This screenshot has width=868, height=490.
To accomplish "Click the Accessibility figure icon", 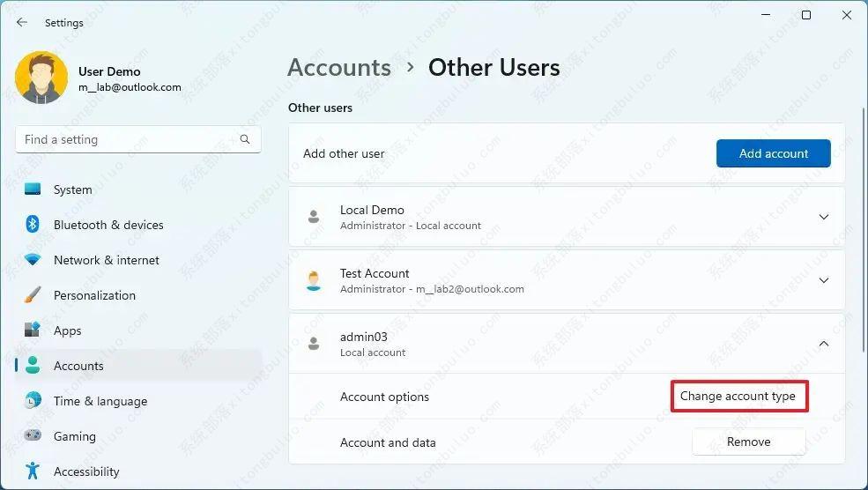I will pos(33,471).
